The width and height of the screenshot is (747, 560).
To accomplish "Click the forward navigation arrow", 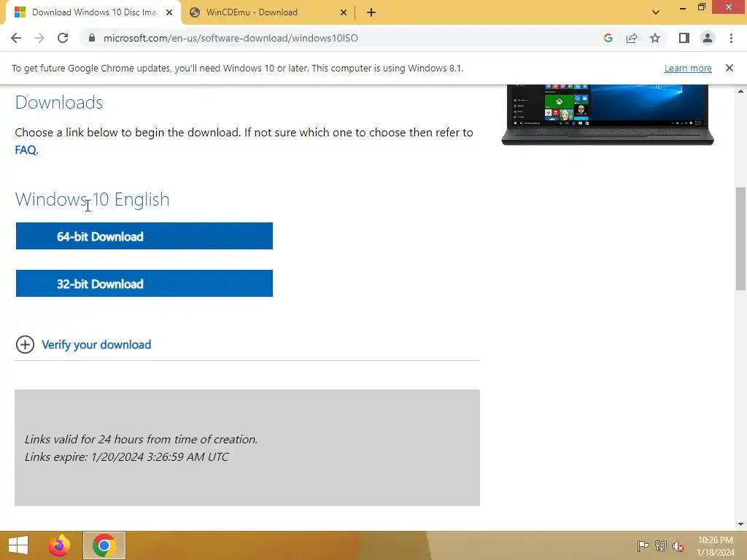I will tap(39, 38).
